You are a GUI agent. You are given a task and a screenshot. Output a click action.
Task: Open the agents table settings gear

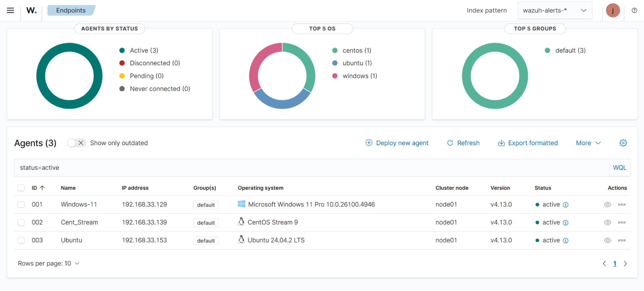[623, 143]
